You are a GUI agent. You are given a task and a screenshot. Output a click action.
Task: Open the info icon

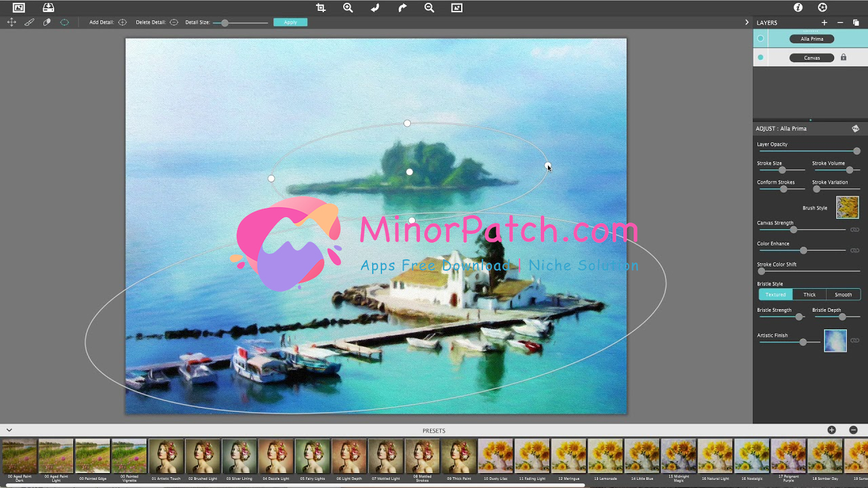[798, 7]
